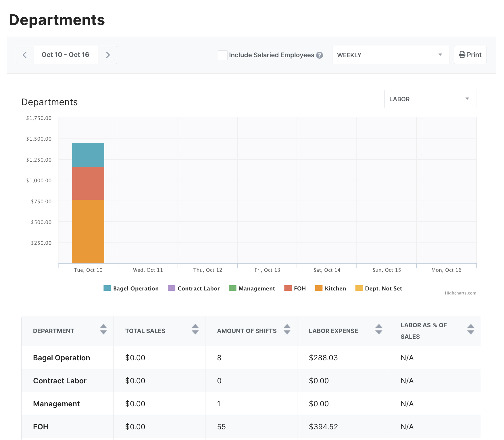
Task: Click the help question mark icon
Action: click(320, 55)
